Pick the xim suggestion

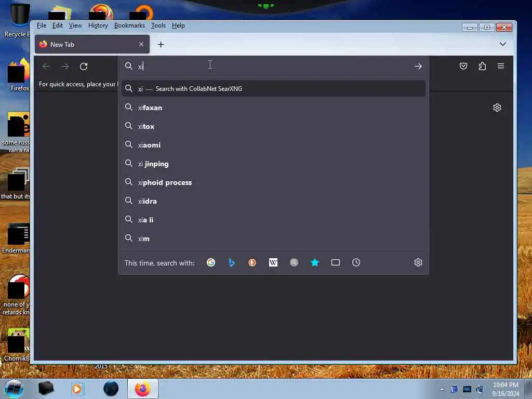pos(273,238)
